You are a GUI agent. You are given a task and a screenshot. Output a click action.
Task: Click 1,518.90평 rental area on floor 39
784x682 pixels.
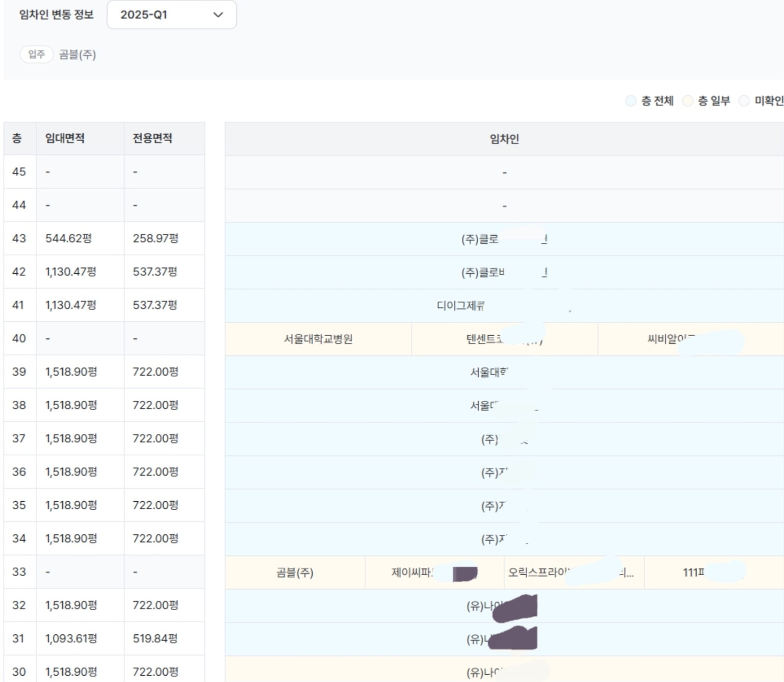[71, 371]
